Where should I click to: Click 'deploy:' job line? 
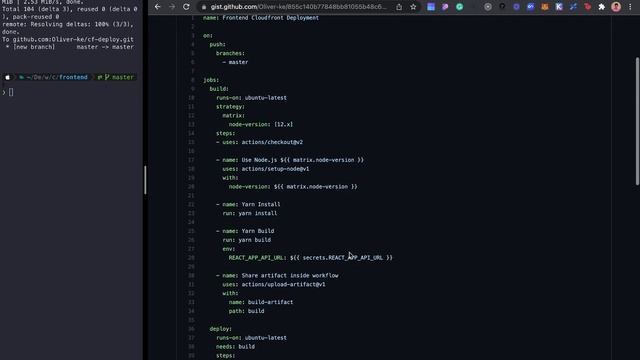tap(220, 329)
